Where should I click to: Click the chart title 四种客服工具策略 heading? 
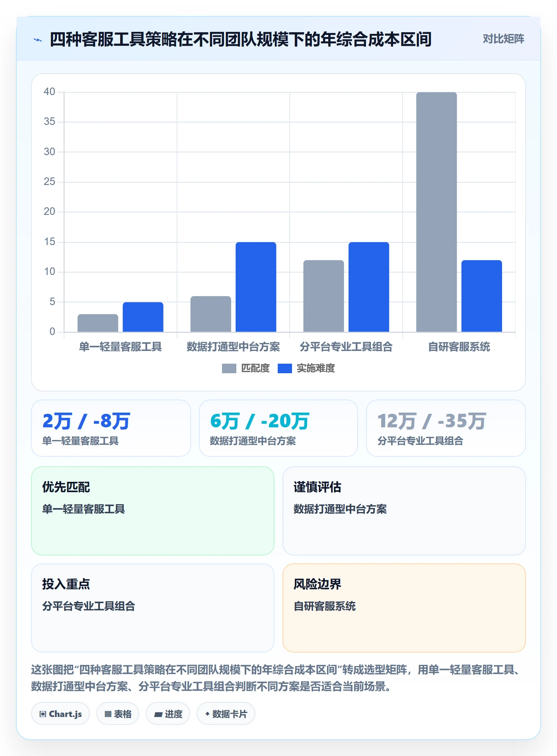pyautogui.click(x=240, y=39)
